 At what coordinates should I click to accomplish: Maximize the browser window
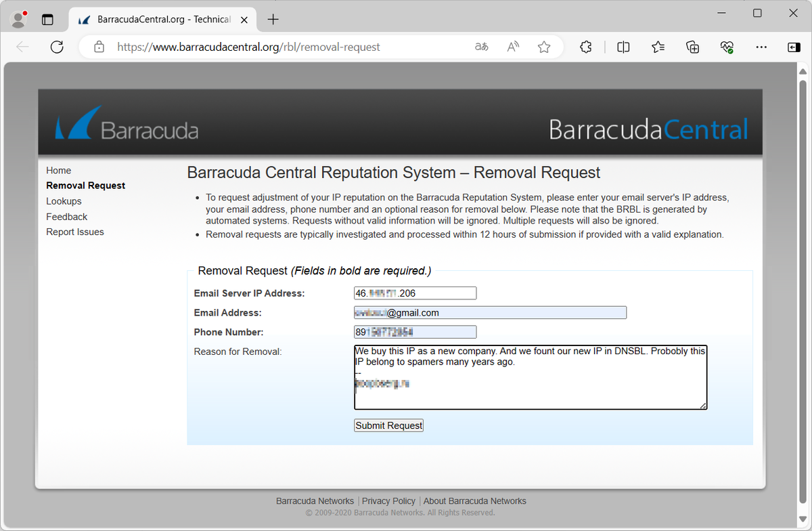click(757, 14)
